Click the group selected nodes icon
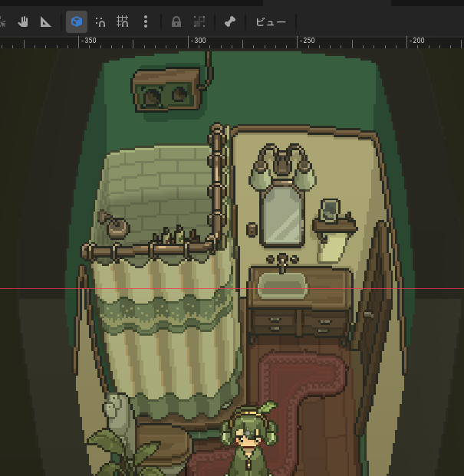The width and height of the screenshot is (464, 476). [x=199, y=22]
